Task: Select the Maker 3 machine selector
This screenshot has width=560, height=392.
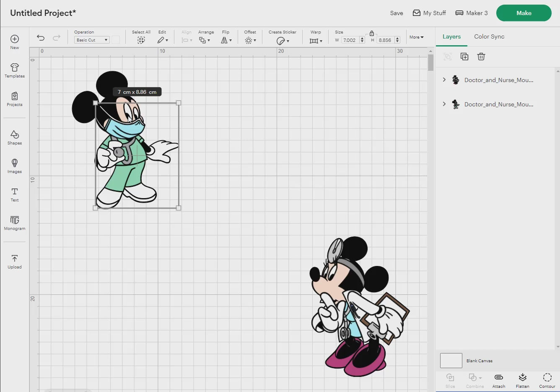Action: point(472,13)
